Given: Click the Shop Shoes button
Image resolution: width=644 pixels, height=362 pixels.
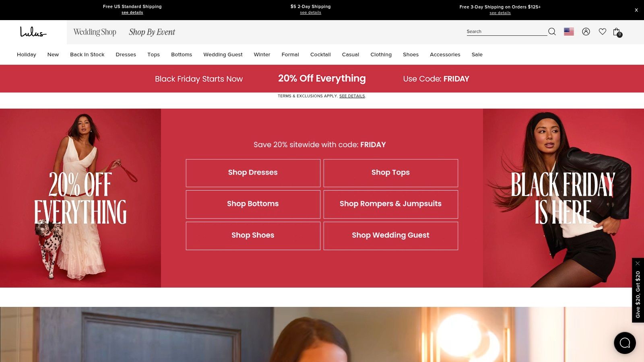Looking at the screenshot, I should 253,236.
